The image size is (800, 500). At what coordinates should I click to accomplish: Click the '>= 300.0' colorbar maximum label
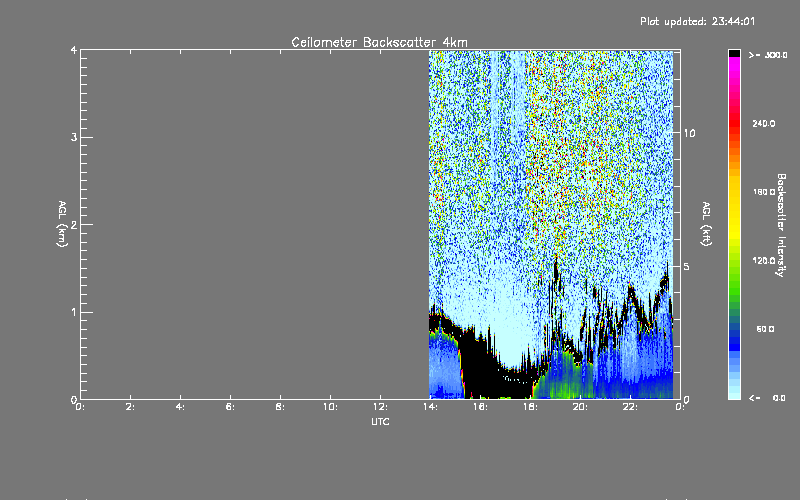[768, 55]
